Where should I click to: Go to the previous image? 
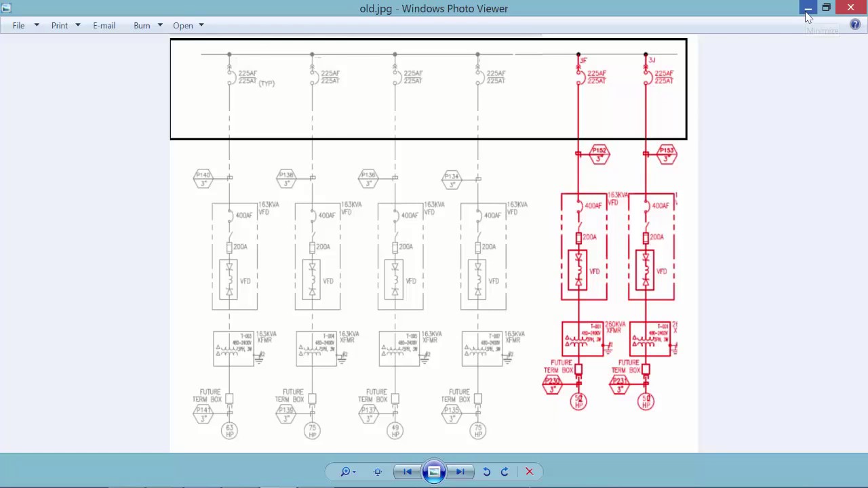(x=407, y=472)
